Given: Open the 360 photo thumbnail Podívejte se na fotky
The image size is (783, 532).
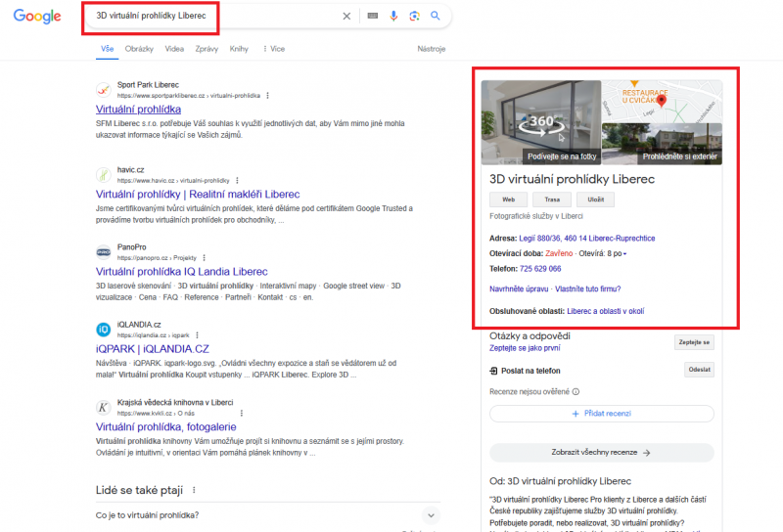Looking at the screenshot, I should point(541,122).
